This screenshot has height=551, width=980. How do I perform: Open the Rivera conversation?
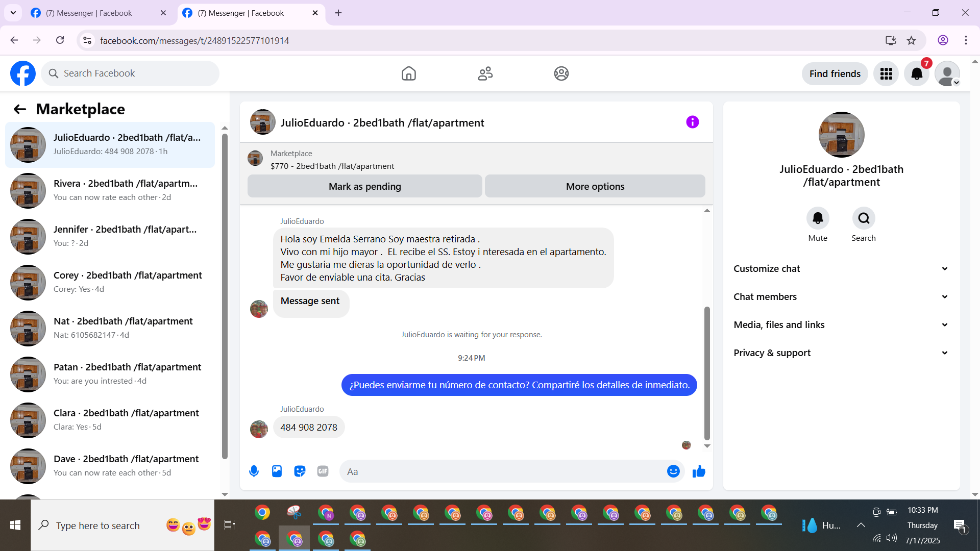[110, 191]
